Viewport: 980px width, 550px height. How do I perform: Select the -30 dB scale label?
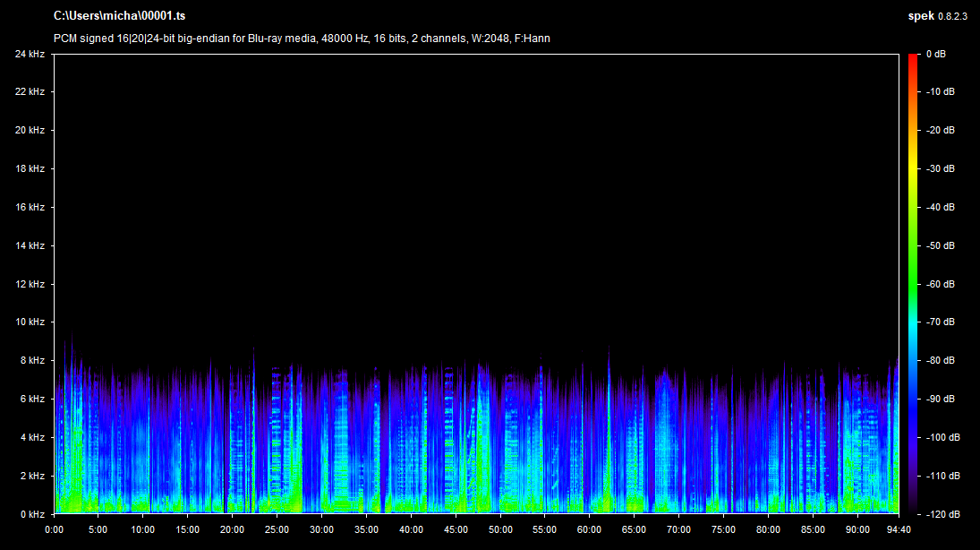[940, 168]
